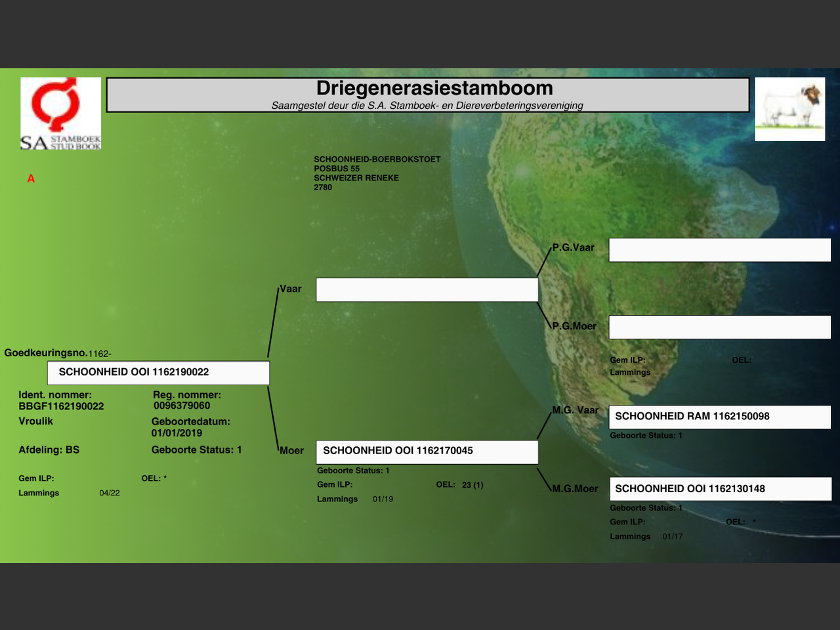Select the Boer goat image

789,108
